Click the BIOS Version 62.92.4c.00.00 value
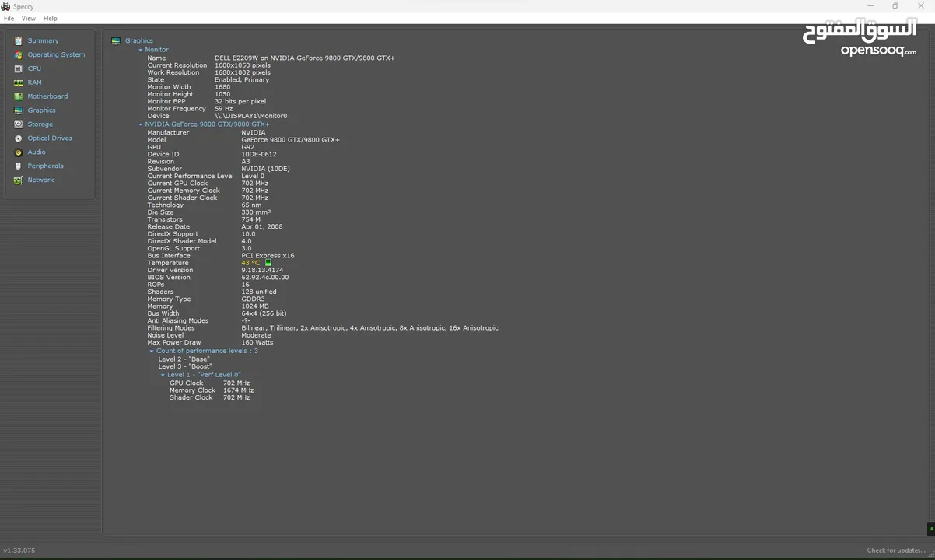Image resolution: width=935 pixels, height=560 pixels. point(265,278)
